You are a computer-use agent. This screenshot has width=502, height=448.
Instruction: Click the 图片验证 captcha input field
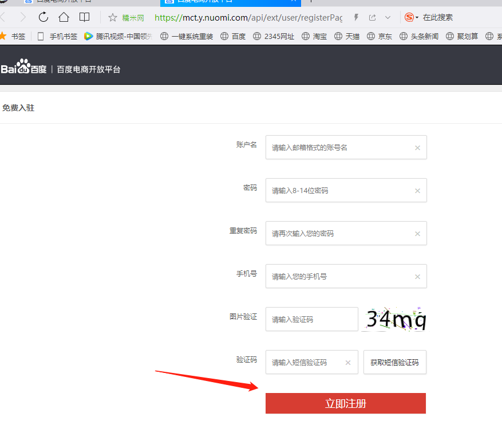click(x=311, y=320)
